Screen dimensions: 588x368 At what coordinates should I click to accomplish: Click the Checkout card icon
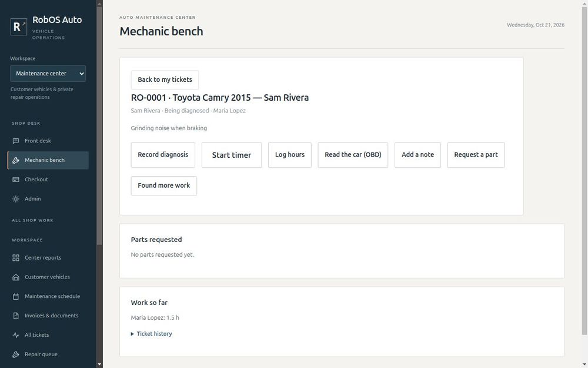point(16,180)
